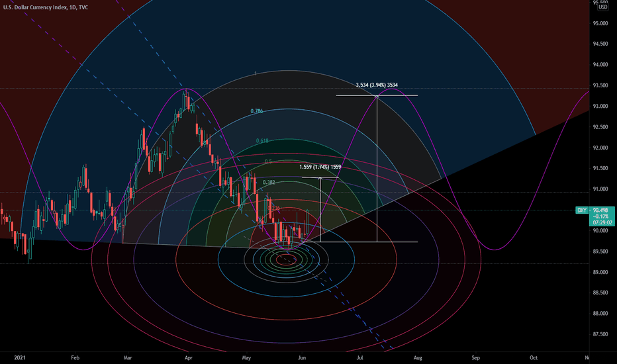Click the Mar label on time axis

128,357
